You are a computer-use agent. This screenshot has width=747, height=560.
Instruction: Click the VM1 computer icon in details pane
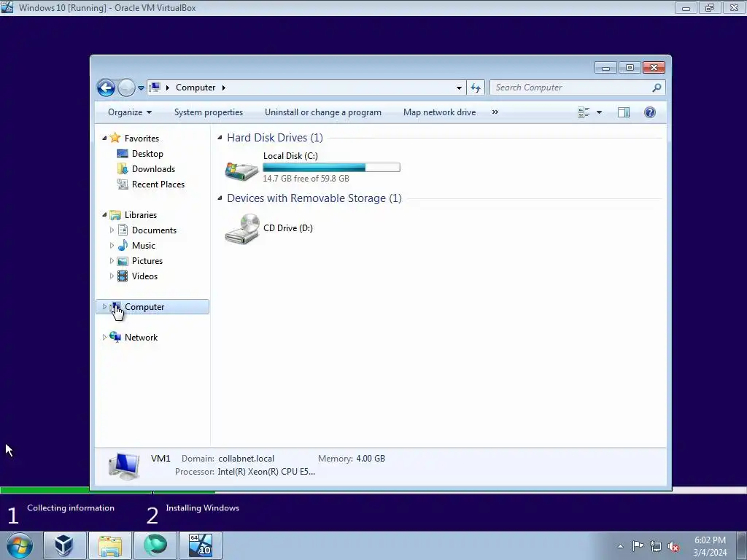tap(124, 465)
